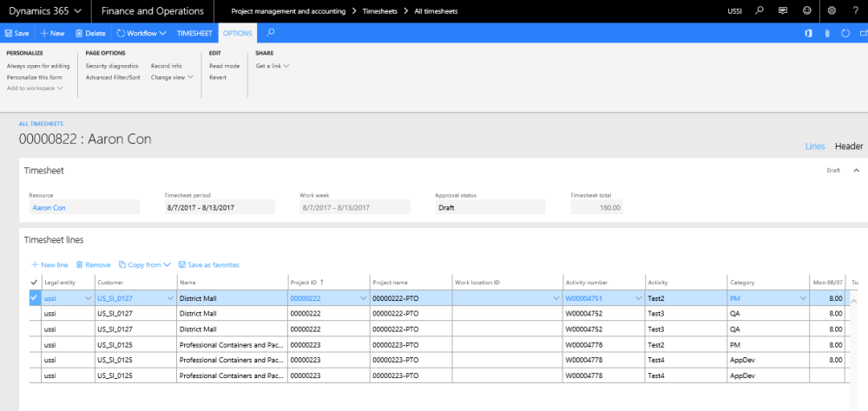868x411 pixels.
Task: Click the paperclip attachments icon
Action: (827, 33)
